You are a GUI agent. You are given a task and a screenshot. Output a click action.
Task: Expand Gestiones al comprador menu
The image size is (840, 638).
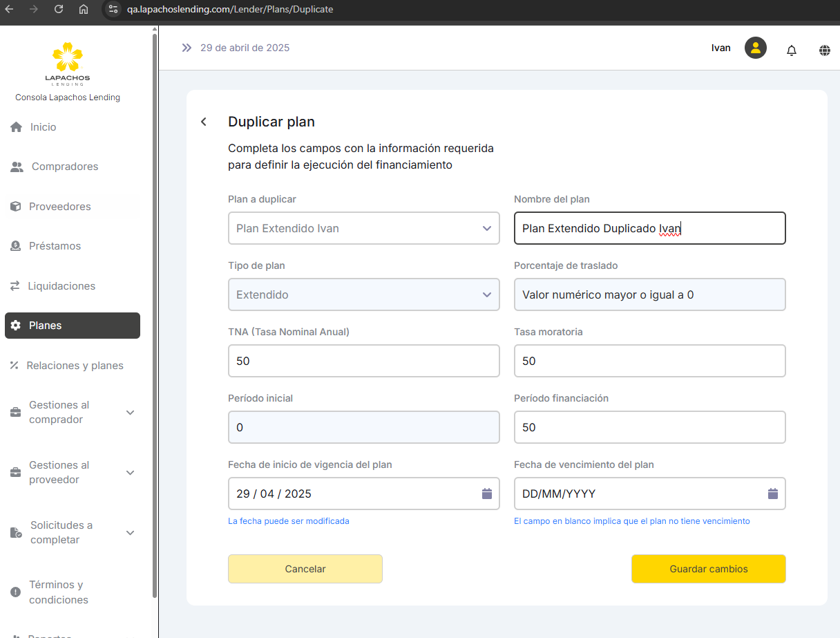pos(130,413)
